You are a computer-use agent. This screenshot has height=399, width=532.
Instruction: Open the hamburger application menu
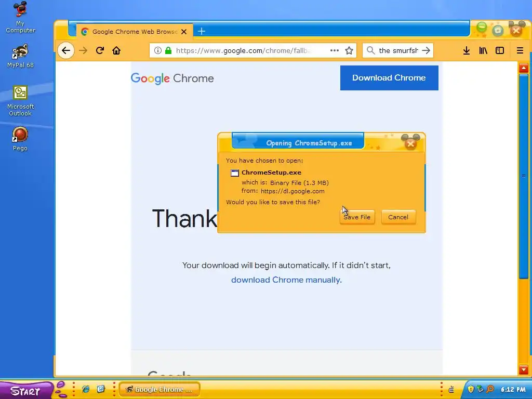(x=520, y=50)
